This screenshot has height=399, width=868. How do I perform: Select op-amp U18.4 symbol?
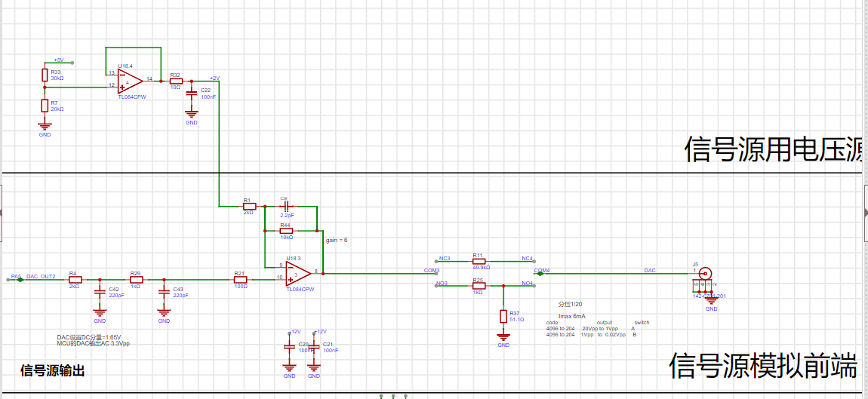131,81
